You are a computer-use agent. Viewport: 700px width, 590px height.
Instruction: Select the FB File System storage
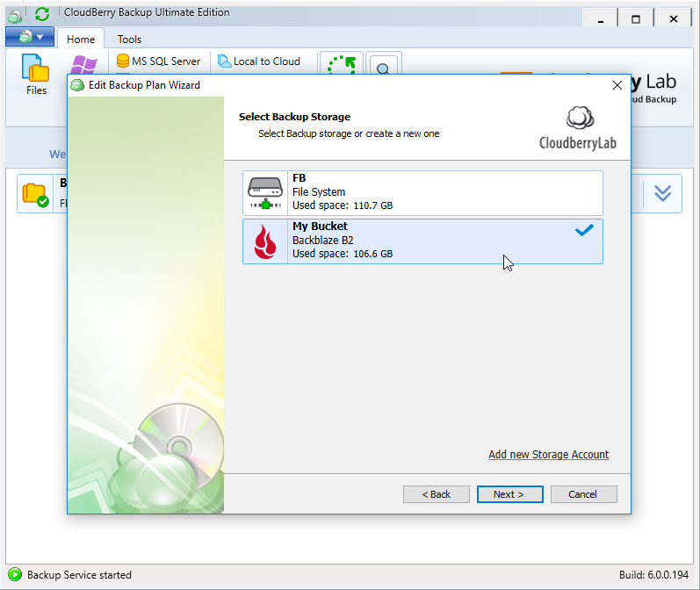pos(422,193)
